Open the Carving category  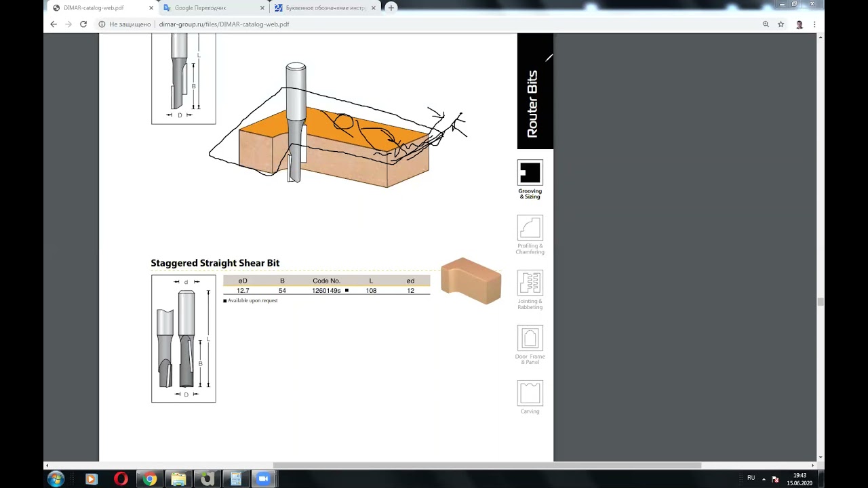[530, 393]
